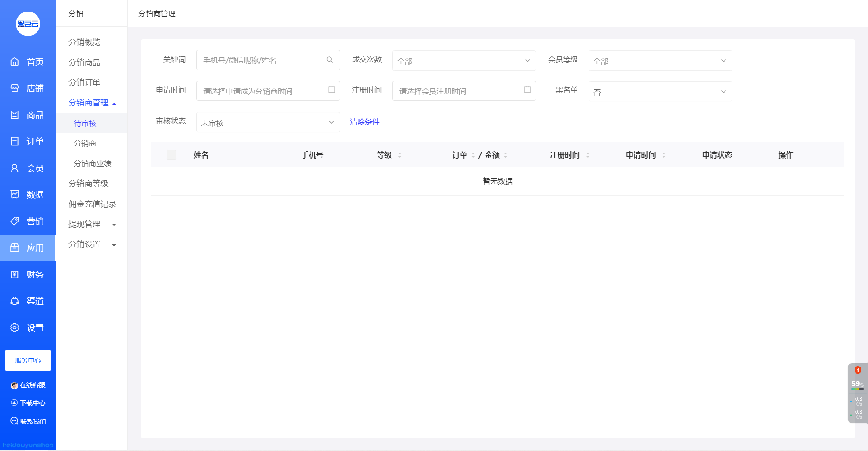Focus the 关键词 search input
This screenshot has width=868, height=451.
coord(268,60)
